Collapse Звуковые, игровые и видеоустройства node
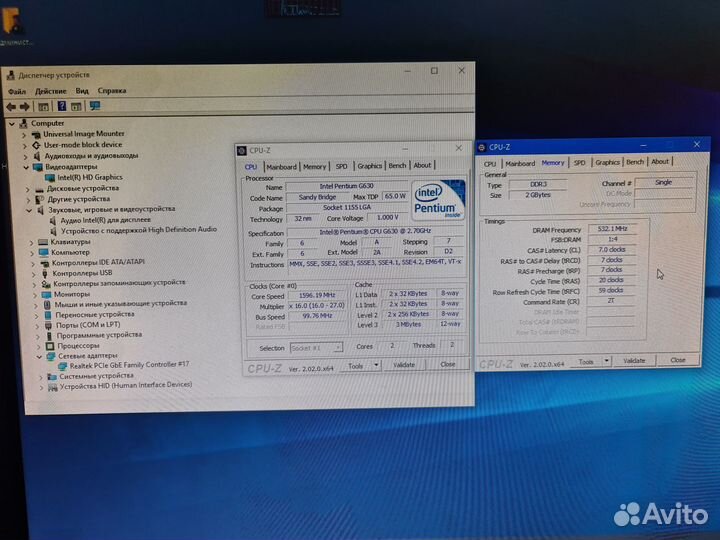Viewport: 720px width, 540px height. click(28, 210)
